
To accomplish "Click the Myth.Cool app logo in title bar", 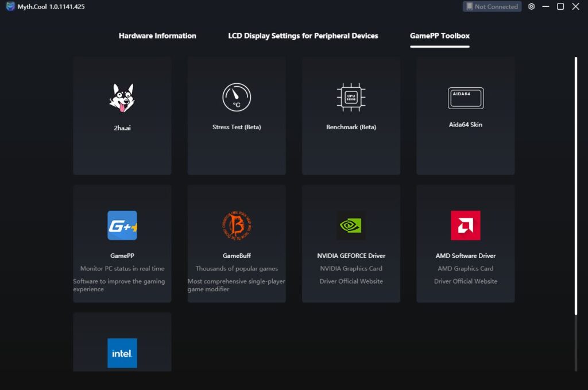I will pos(10,7).
